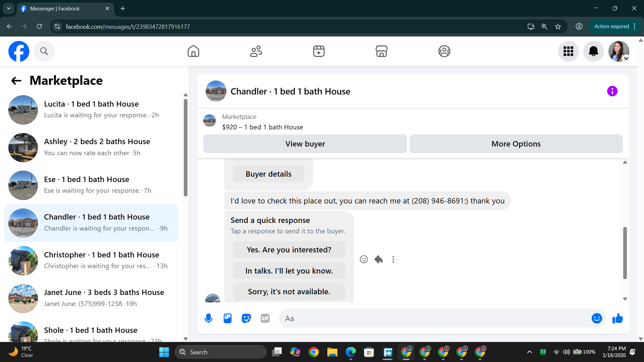Send 'Yes. Are you interested?' quick response
Viewport: 644px width, 362px height.
(x=289, y=250)
